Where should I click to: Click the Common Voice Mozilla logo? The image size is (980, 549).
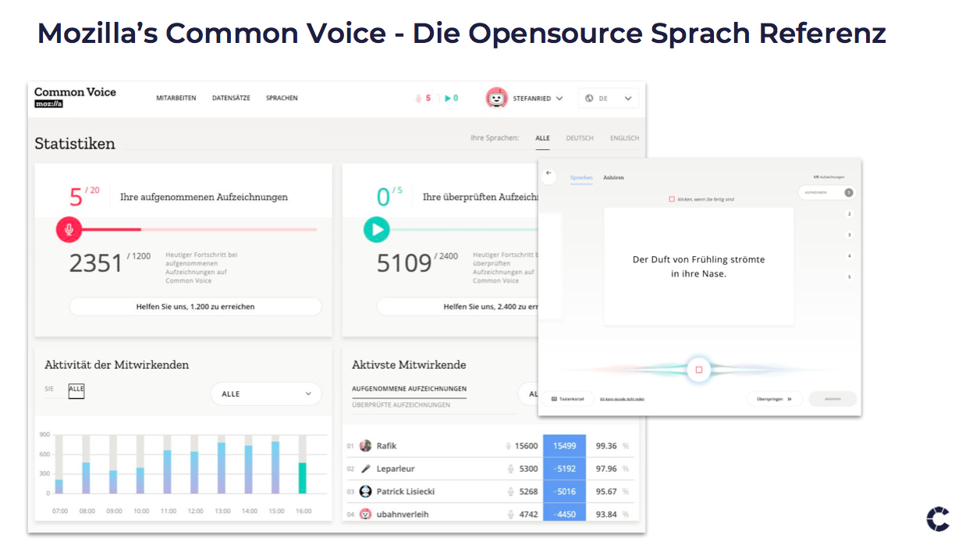pyautogui.click(x=75, y=97)
